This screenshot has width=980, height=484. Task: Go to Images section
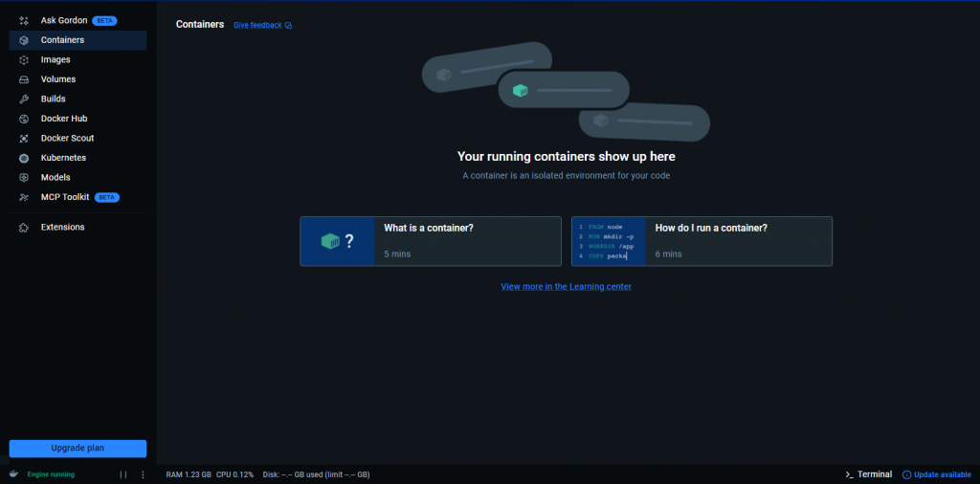pyautogui.click(x=78, y=60)
